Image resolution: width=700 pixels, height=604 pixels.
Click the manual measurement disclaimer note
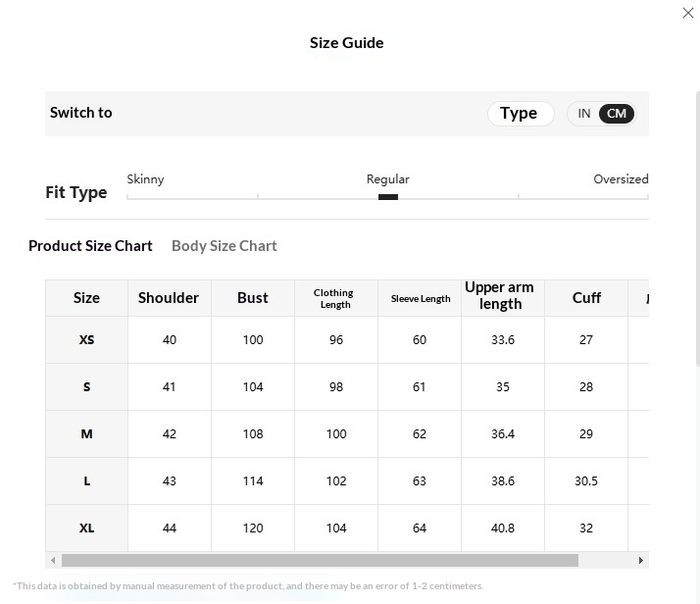point(248,585)
